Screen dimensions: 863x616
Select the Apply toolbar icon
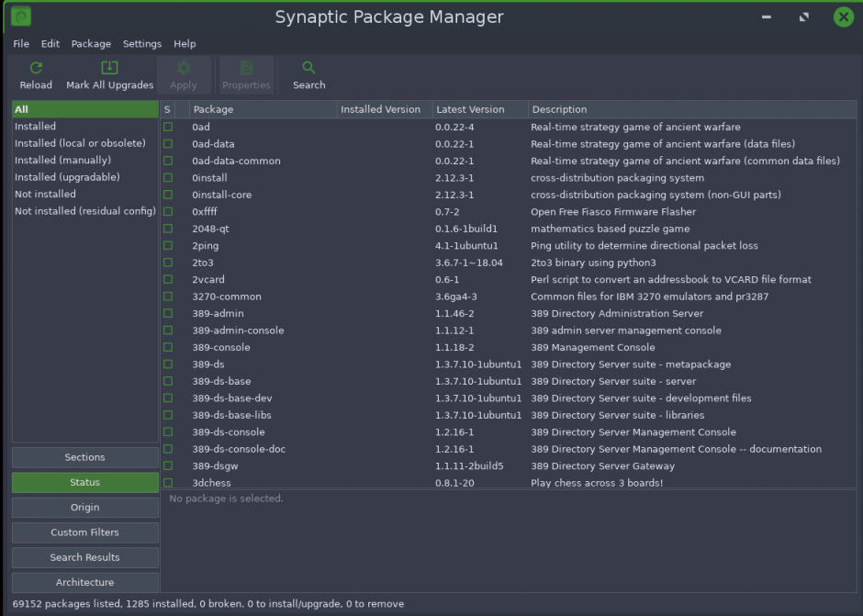click(x=184, y=73)
